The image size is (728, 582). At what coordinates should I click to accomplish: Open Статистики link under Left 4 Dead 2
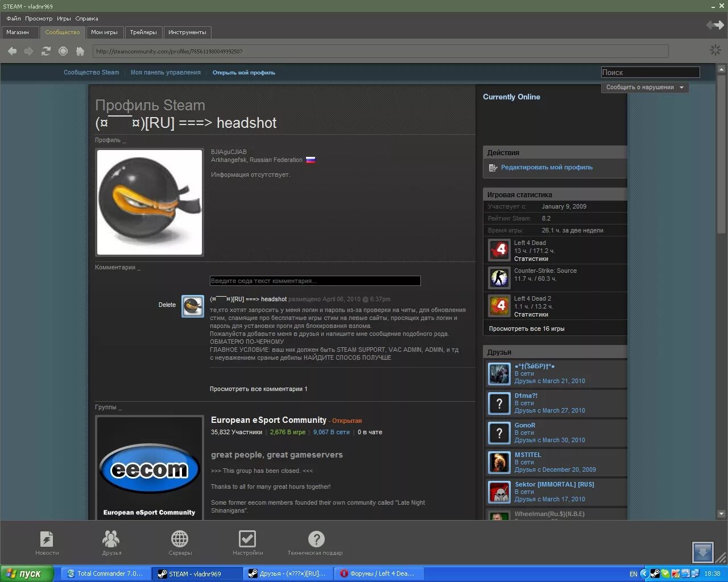tap(531, 314)
